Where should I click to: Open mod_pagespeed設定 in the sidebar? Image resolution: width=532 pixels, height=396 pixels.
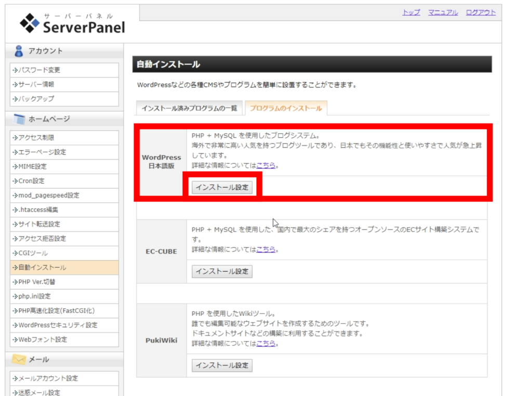click(64, 195)
